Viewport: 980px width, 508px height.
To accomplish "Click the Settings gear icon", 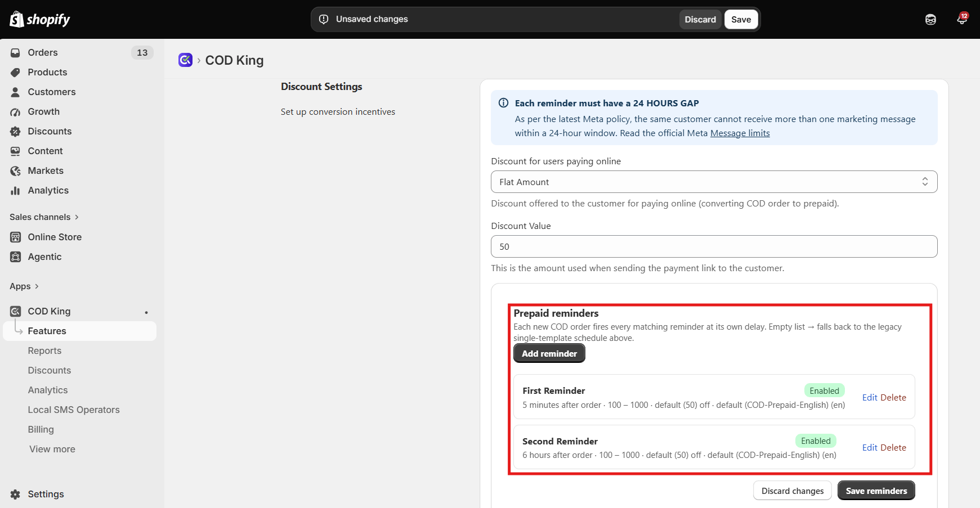I will pyautogui.click(x=15, y=494).
